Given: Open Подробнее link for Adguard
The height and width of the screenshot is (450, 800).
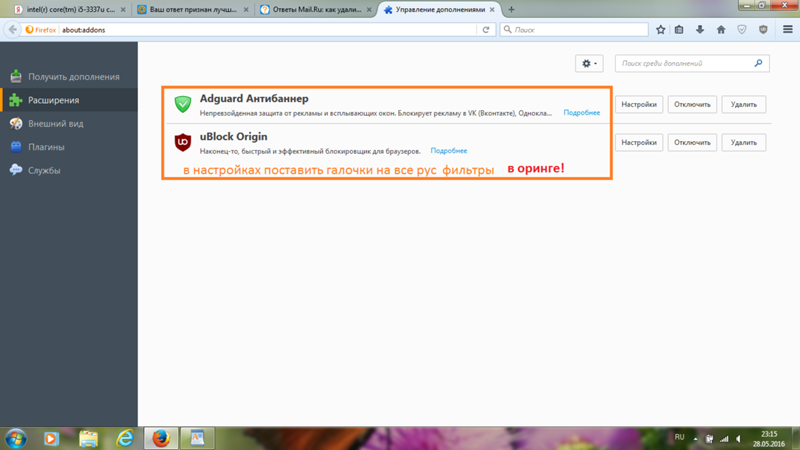Looking at the screenshot, I should point(582,113).
